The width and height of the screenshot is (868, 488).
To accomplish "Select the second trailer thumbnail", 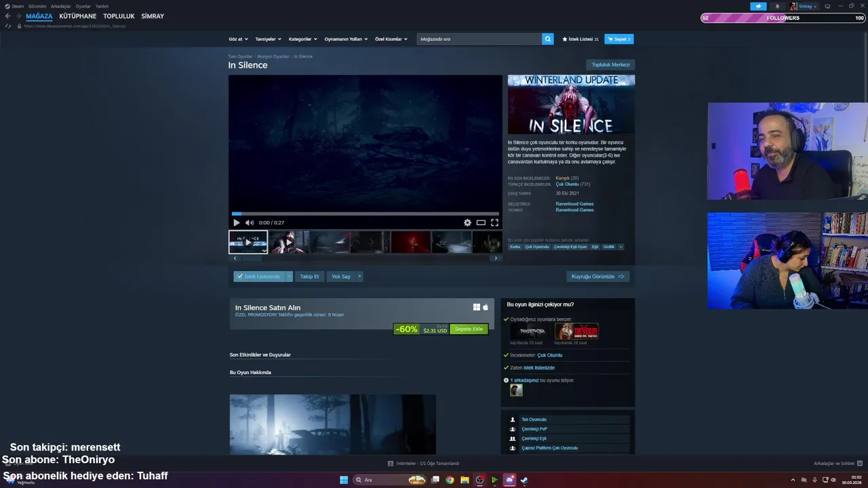I will pyautogui.click(x=289, y=242).
